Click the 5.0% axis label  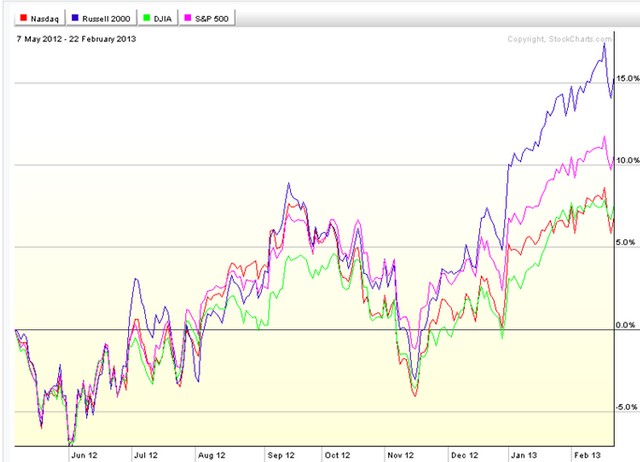(x=626, y=242)
